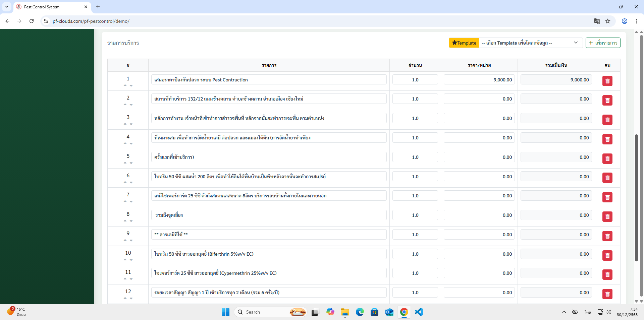This screenshot has height=320, width=644.
Task: Click the description field of row 9
Action: [268, 235]
